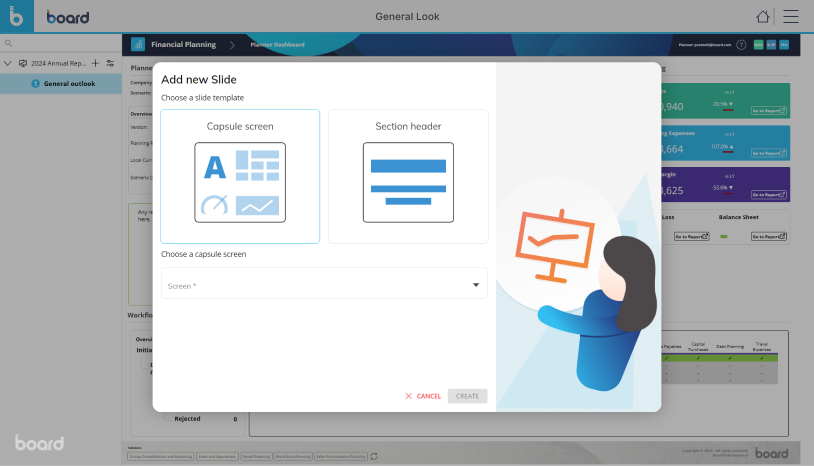Click the Board 'b' logo icon
Viewport: 814px width, 466px height.
[17, 17]
